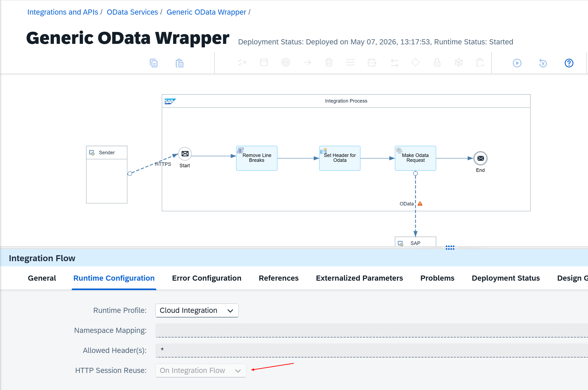This screenshot has height=390, width=588.
Task: Select the Set Header for Odata step
Action: click(340, 158)
